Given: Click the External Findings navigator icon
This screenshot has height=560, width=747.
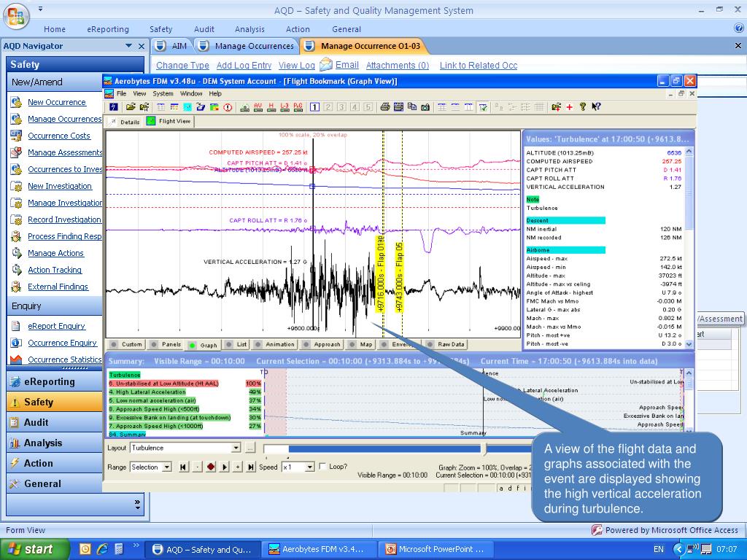Looking at the screenshot, I should tap(16, 287).
